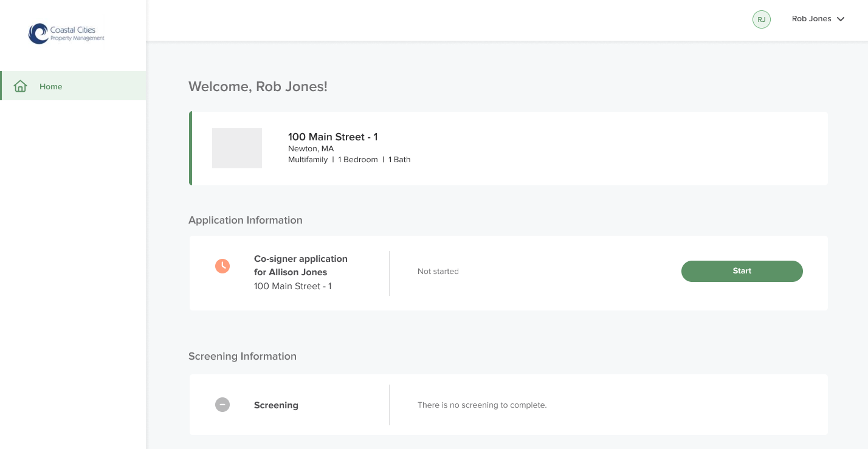
Task: Click the Screening Information section heading
Action: 243,356
